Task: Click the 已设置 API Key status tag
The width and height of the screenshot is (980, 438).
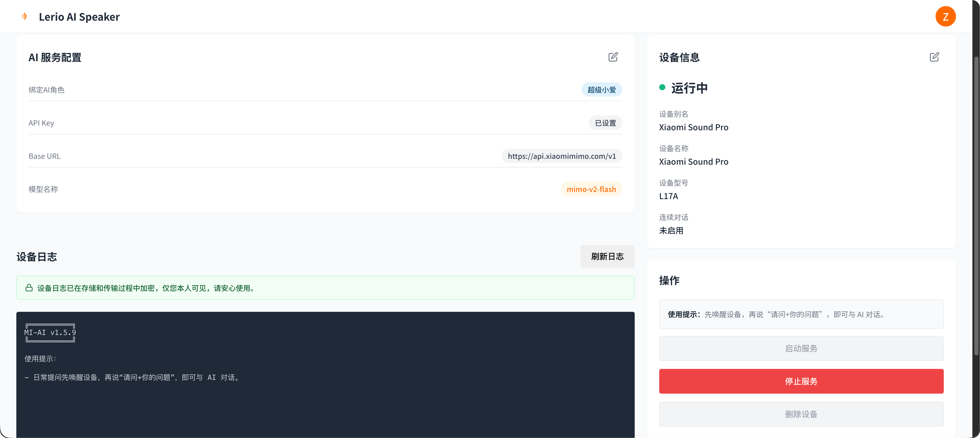Action: (x=605, y=122)
